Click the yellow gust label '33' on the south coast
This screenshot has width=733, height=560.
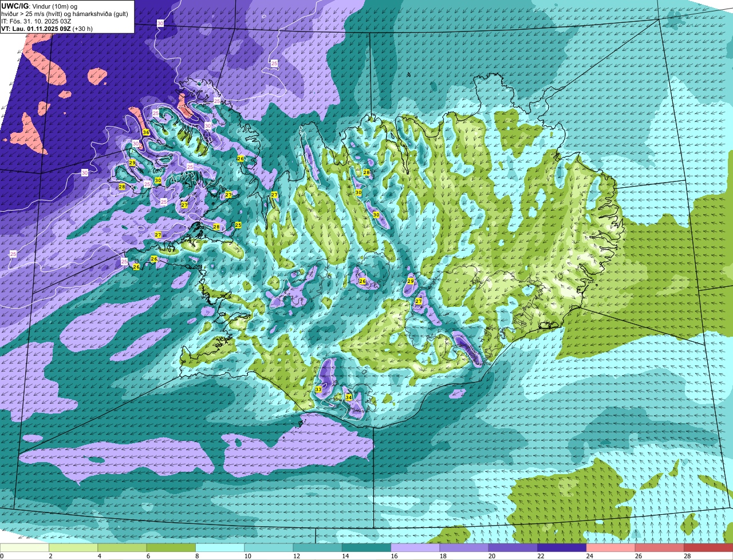318,389
